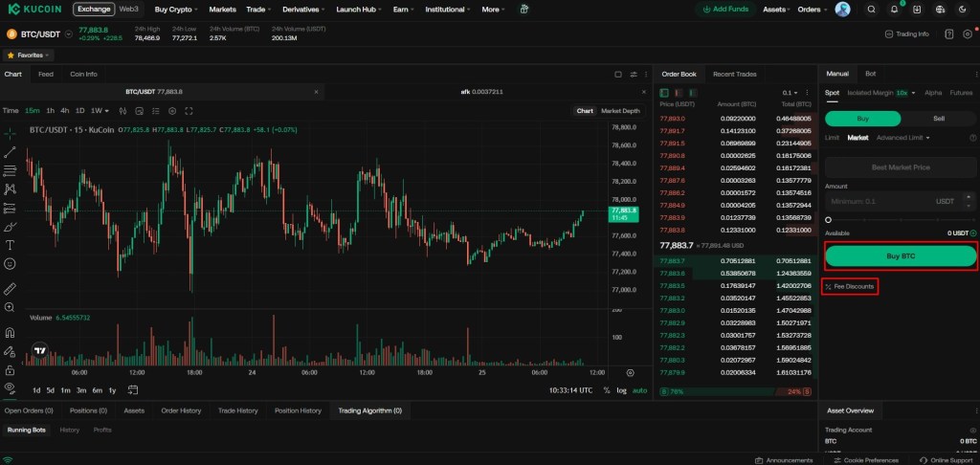This screenshot has width=980, height=465.
Task: Open the app download icon
Action: coord(917,10)
